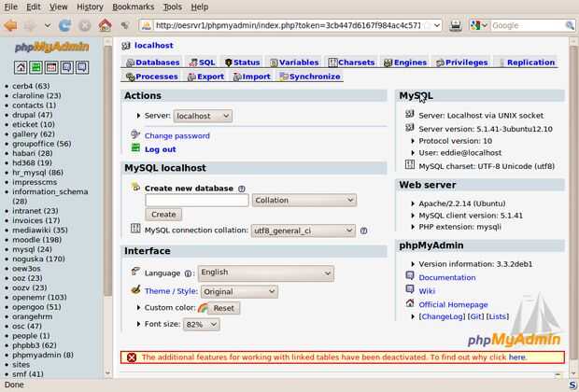Click the 'here' link in warning
This screenshot has height=392, width=579.
(517, 357)
